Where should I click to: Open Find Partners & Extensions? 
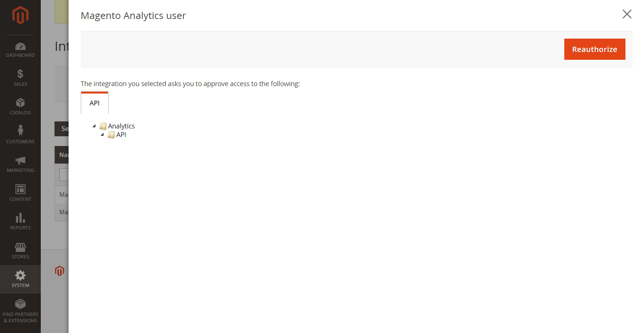pyautogui.click(x=20, y=311)
